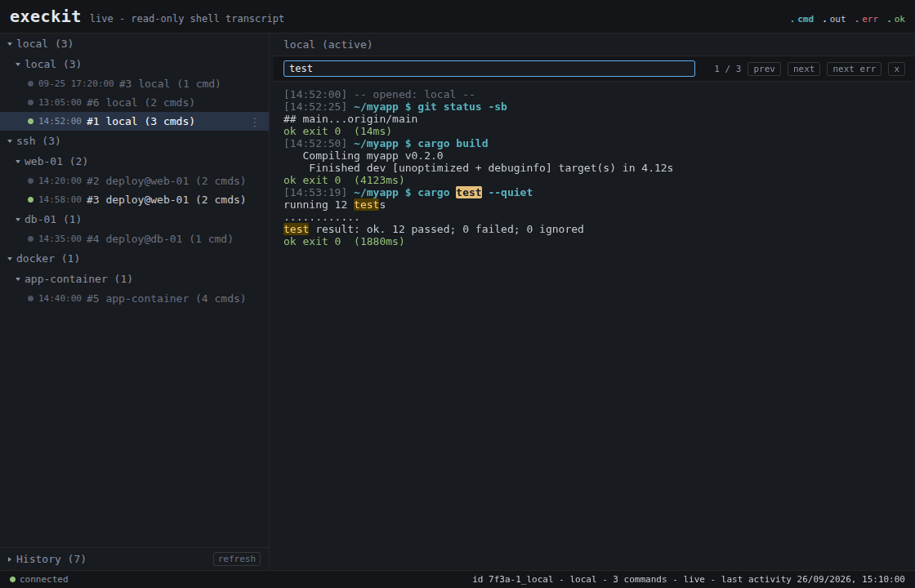Click the status dot of session #1 local
Screen dimensions: 915x588
[x=30, y=122]
